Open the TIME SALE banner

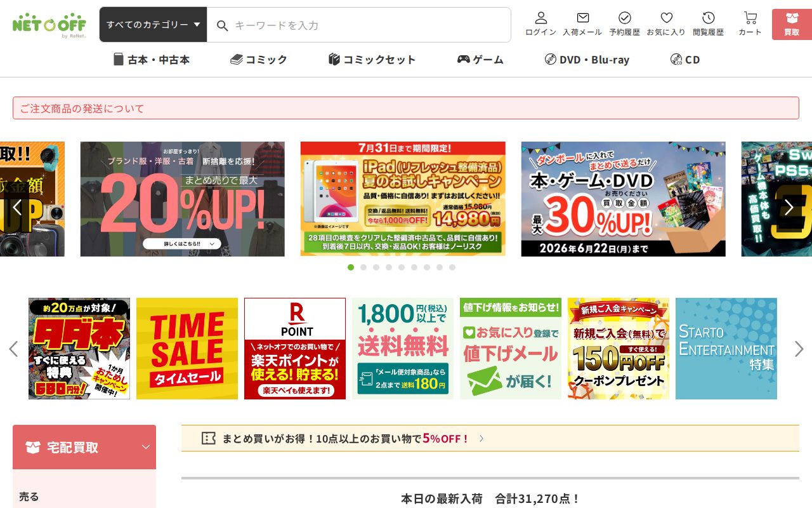click(187, 349)
